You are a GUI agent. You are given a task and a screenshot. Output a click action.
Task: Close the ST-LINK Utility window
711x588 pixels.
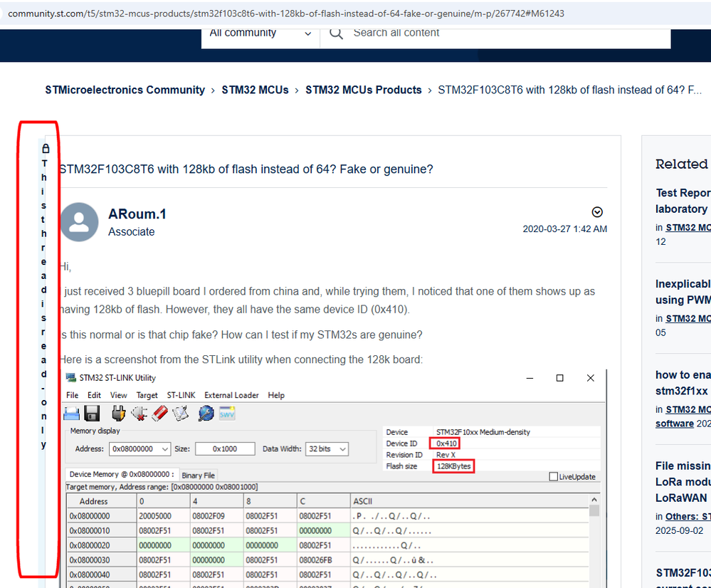tap(591, 378)
